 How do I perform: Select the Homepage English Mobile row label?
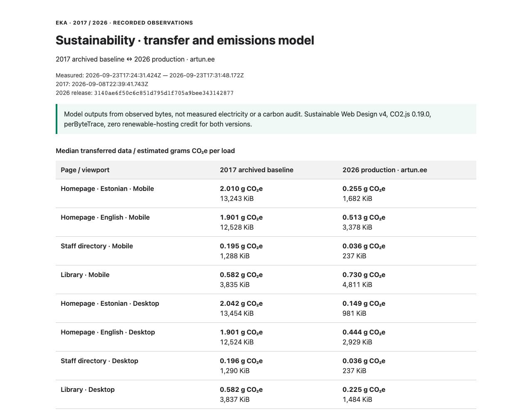pyautogui.click(x=105, y=217)
